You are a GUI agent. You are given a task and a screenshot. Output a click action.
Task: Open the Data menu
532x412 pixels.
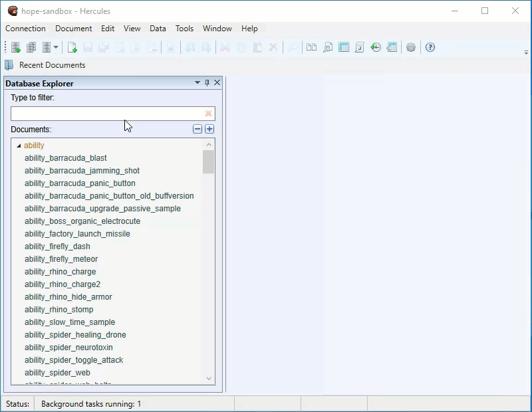[158, 29]
